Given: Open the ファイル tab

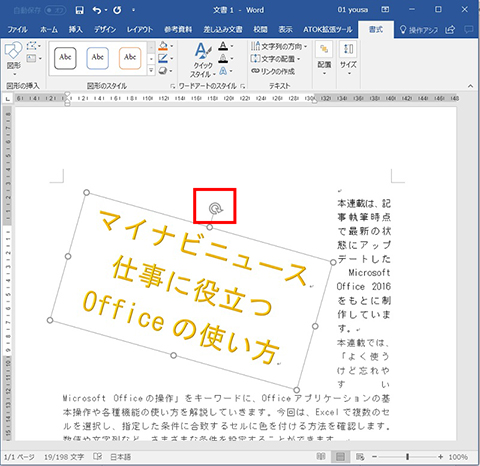Looking at the screenshot, I should pyautogui.click(x=17, y=30).
